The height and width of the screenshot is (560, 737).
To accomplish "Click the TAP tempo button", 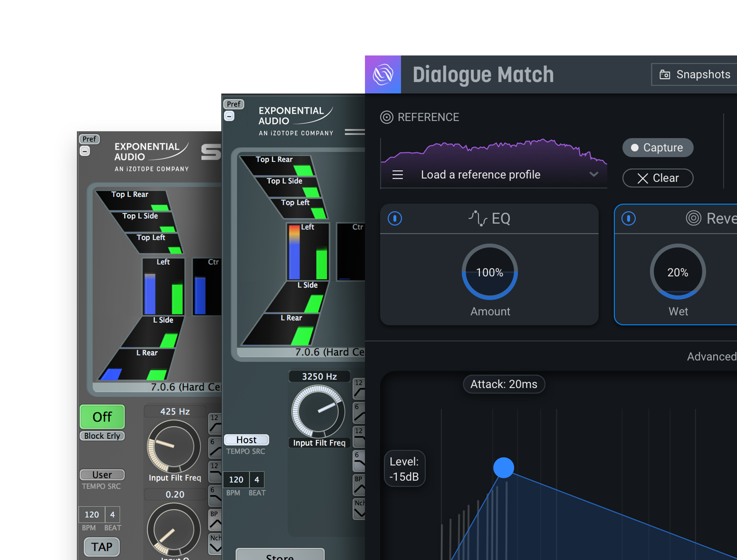I will (x=102, y=547).
